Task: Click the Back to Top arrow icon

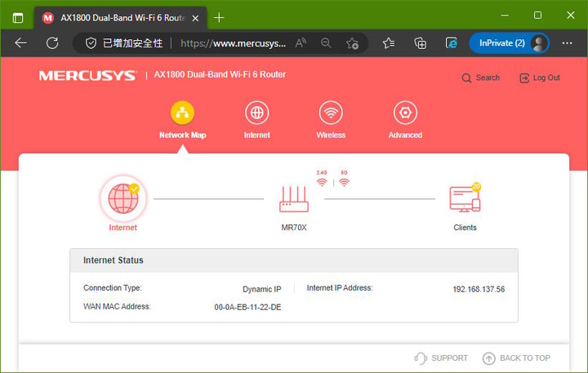Action: click(x=488, y=358)
